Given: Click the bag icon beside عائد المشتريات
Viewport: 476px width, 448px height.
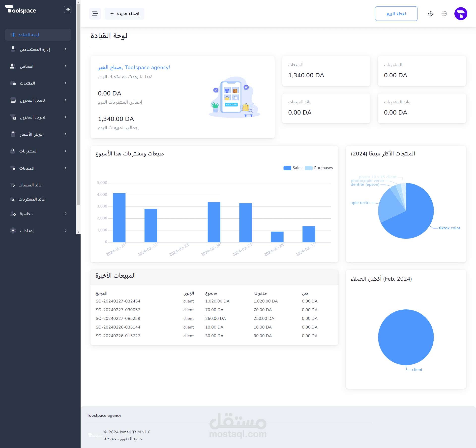Looking at the screenshot, I should (x=12, y=199).
